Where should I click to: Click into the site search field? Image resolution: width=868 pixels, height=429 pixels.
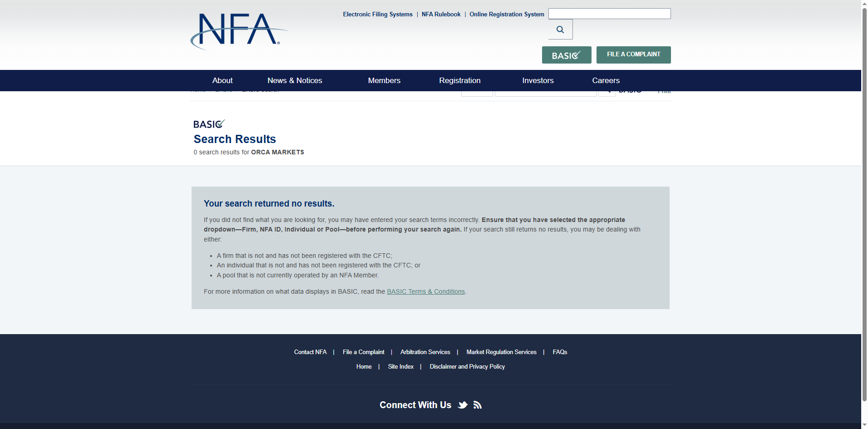609,14
